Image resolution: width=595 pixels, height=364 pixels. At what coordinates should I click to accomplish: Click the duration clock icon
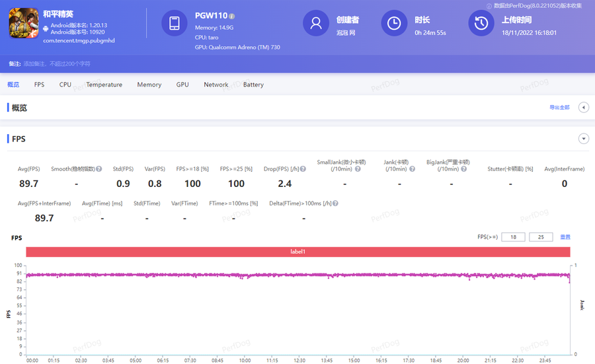394,23
